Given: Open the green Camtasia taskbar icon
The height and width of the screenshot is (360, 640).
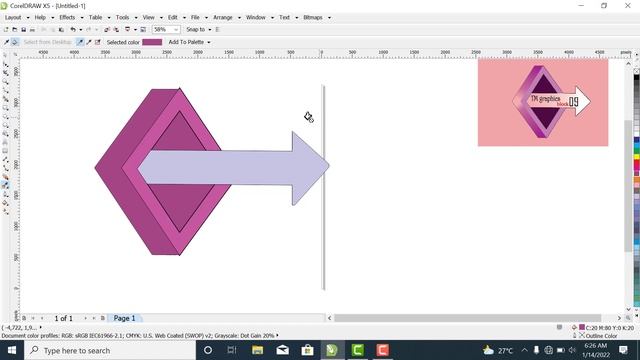Looking at the screenshot, I should [x=358, y=350].
